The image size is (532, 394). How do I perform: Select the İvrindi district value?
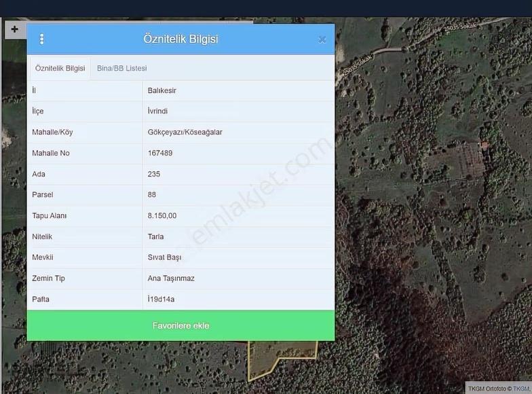[157, 111]
